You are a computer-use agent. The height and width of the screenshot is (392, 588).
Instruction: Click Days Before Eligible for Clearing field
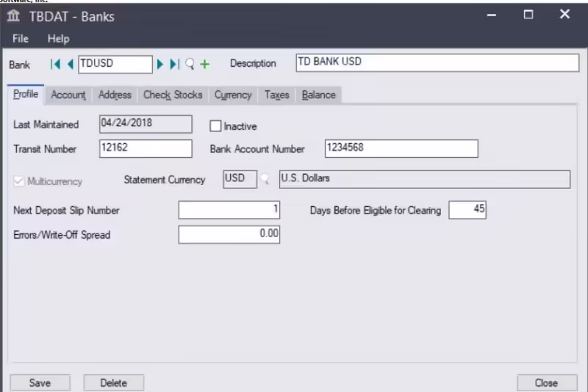click(x=467, y=210)
